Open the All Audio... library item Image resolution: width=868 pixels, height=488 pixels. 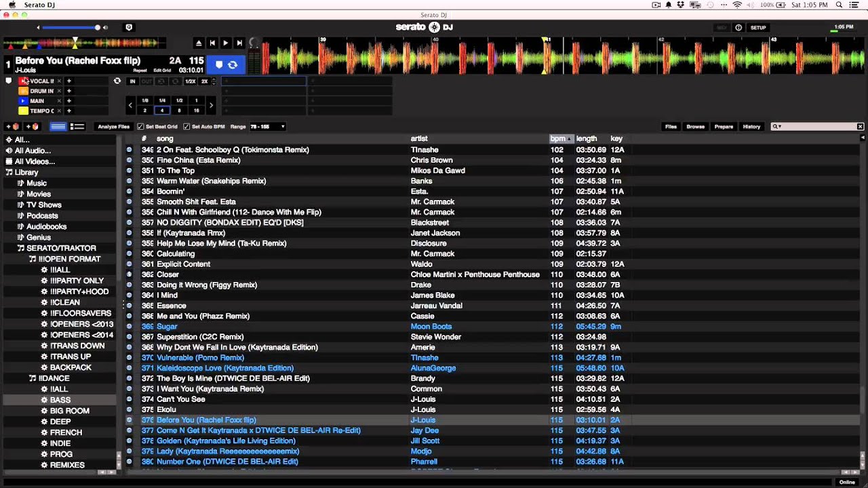click(33, 150)
